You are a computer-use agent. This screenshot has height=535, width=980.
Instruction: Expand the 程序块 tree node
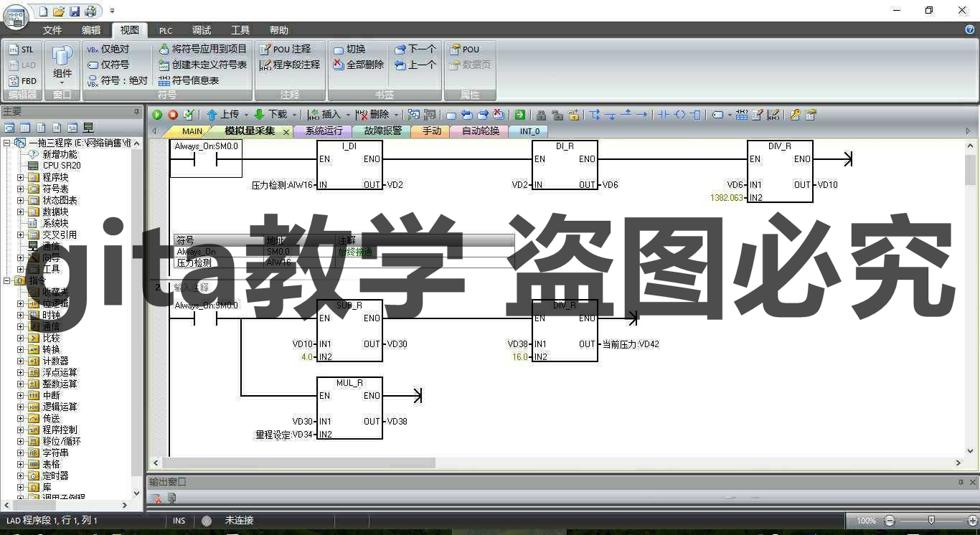click(x=21, y=177)
